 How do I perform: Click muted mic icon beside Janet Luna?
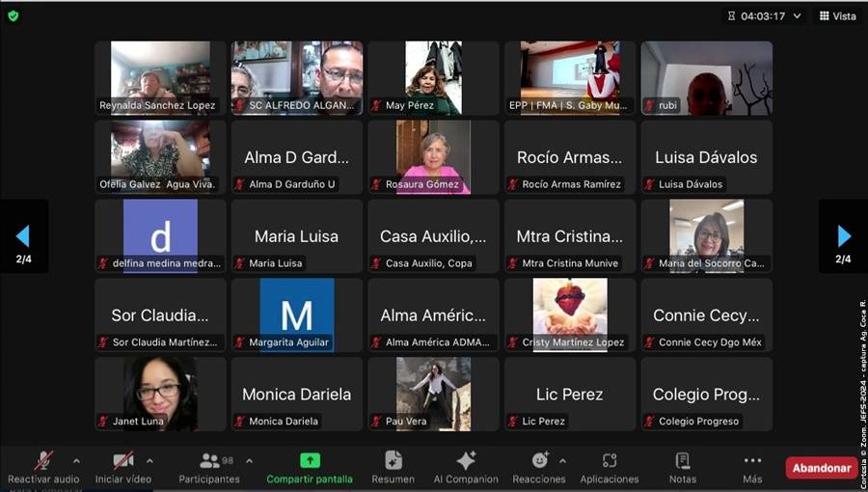tap(103, 422)
